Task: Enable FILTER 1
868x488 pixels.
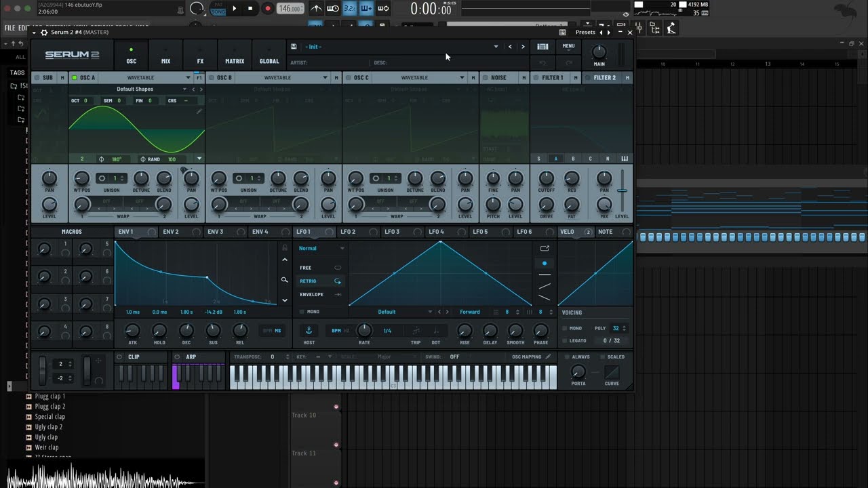Action: 536,78
